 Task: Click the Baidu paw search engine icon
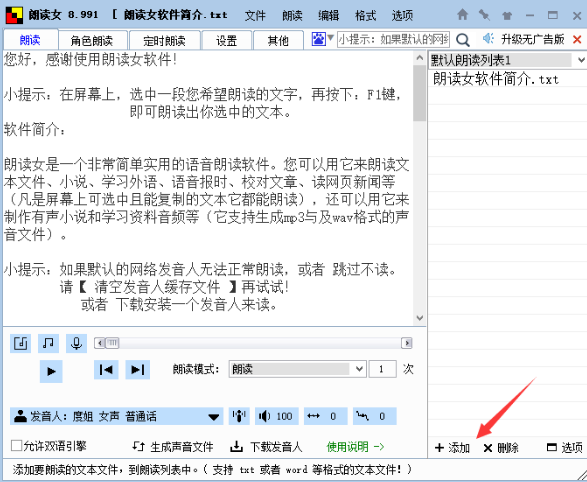(319, 39)
